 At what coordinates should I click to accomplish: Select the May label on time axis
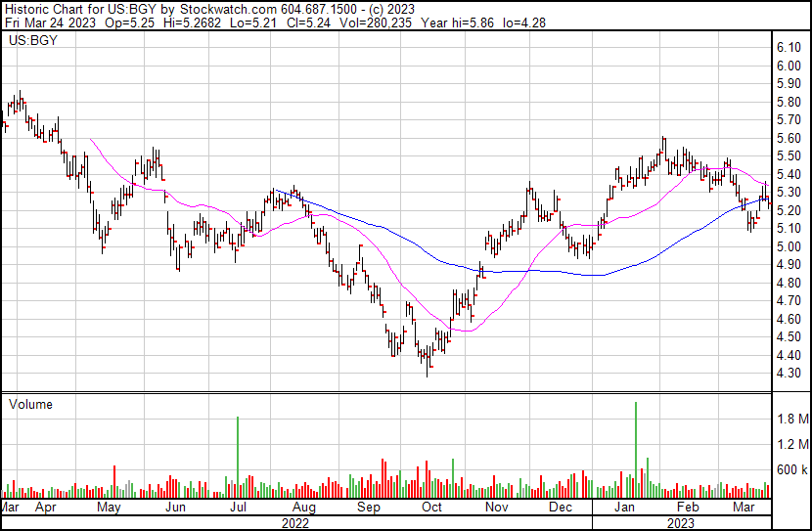(x=109, y=509)
